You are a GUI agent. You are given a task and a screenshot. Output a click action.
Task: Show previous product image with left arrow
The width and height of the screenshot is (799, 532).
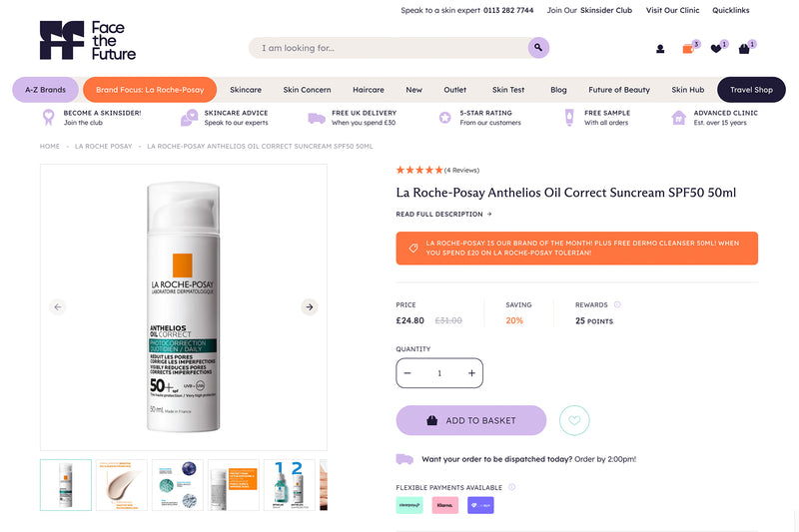58,307
